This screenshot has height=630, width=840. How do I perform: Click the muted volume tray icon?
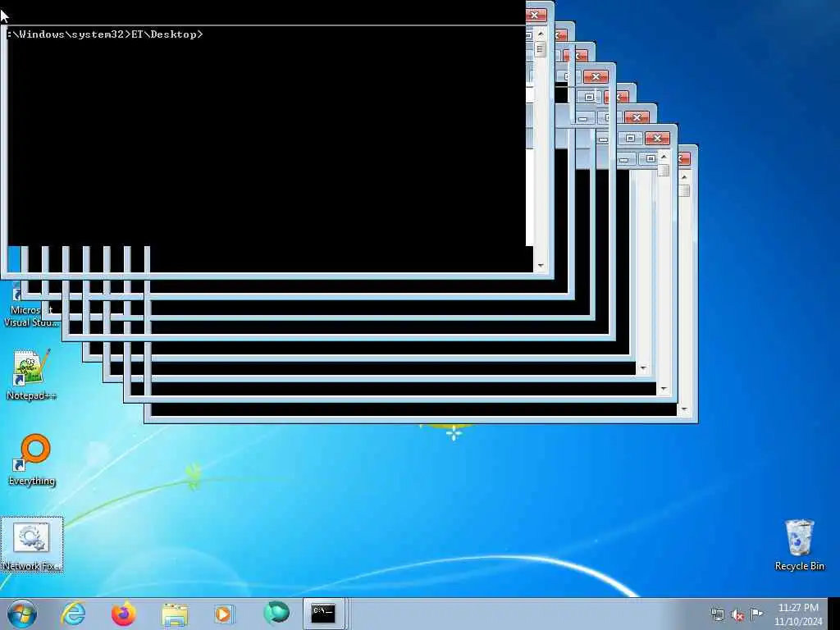pyautogui.click(x=737, y=615)
